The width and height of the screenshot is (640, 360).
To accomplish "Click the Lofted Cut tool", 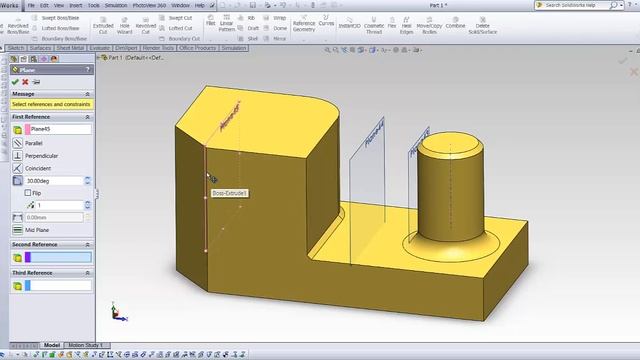I will click(176, 28).
